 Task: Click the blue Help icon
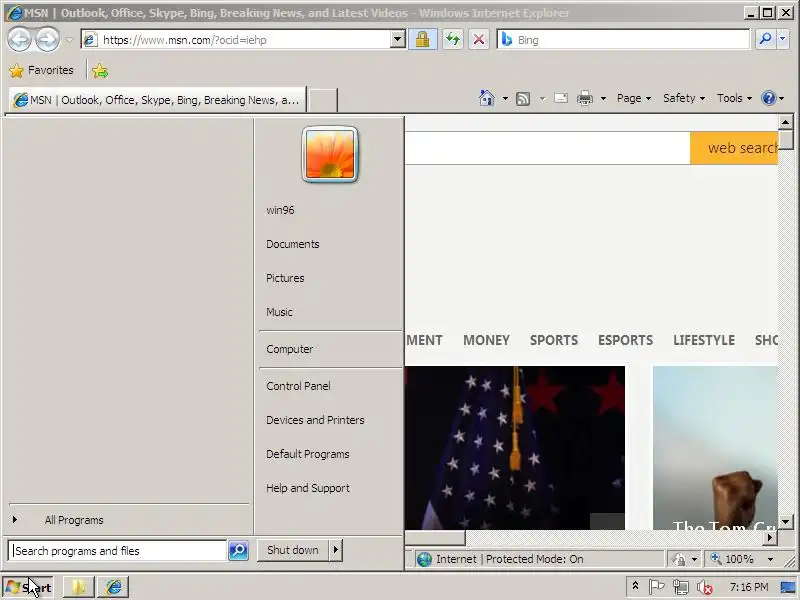(x=768, y=98)
